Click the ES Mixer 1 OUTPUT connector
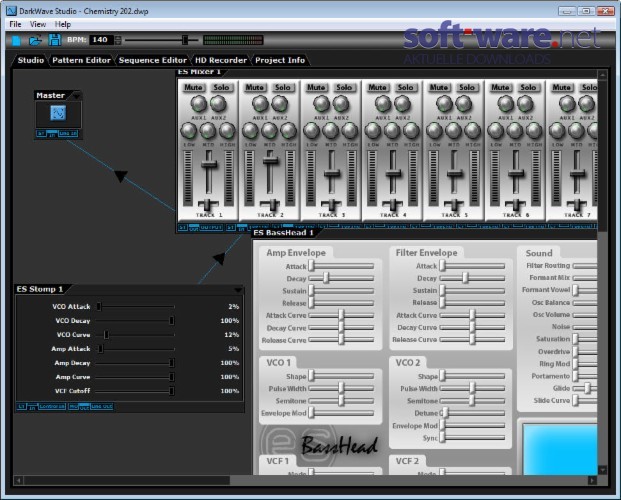621x500 pixels. (x=211, y=228)
